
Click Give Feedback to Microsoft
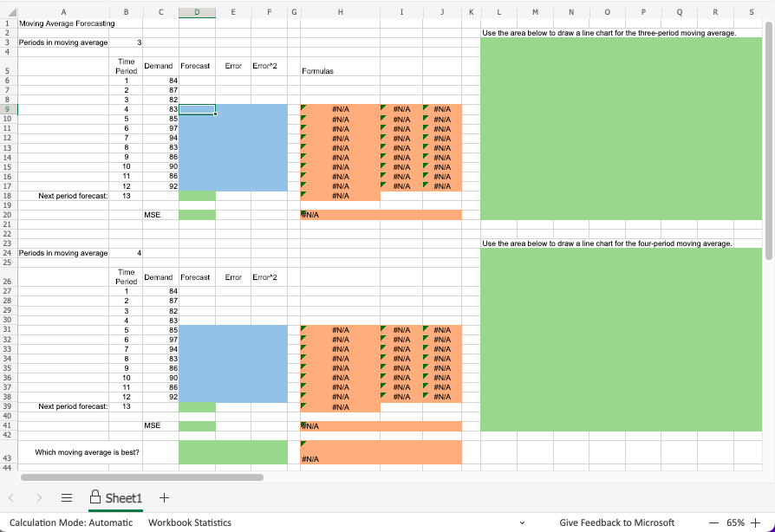tap(617, 522)
